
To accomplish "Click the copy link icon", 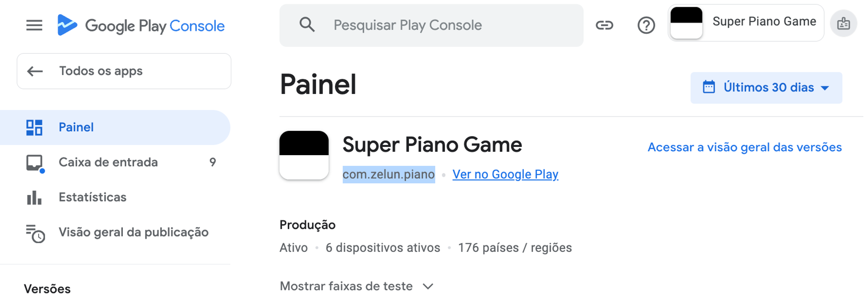I will (604, 25).
